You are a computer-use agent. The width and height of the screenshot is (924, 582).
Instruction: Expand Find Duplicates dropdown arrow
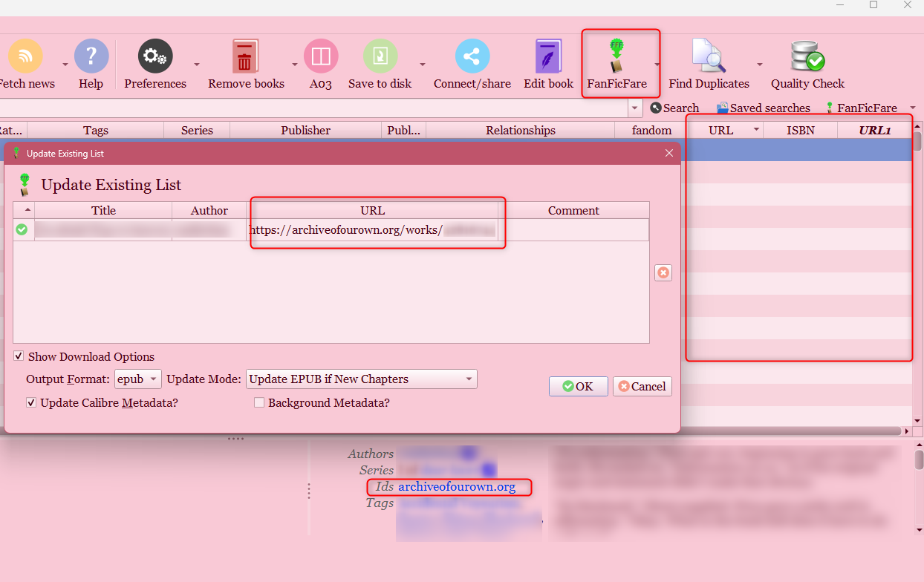click(760, 65)
